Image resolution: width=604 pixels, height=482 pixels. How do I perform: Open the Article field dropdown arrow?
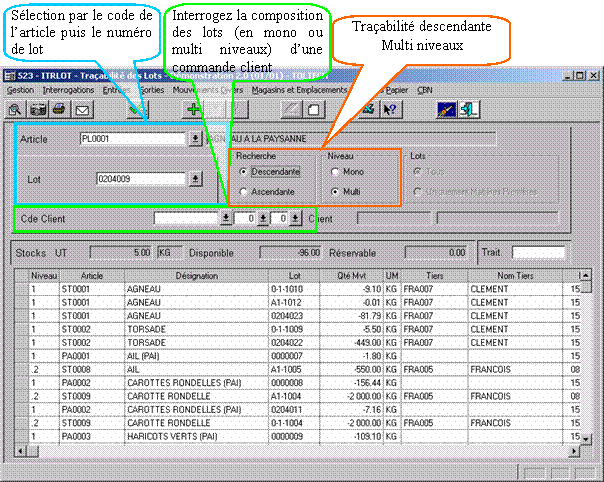tap(195, 139)
